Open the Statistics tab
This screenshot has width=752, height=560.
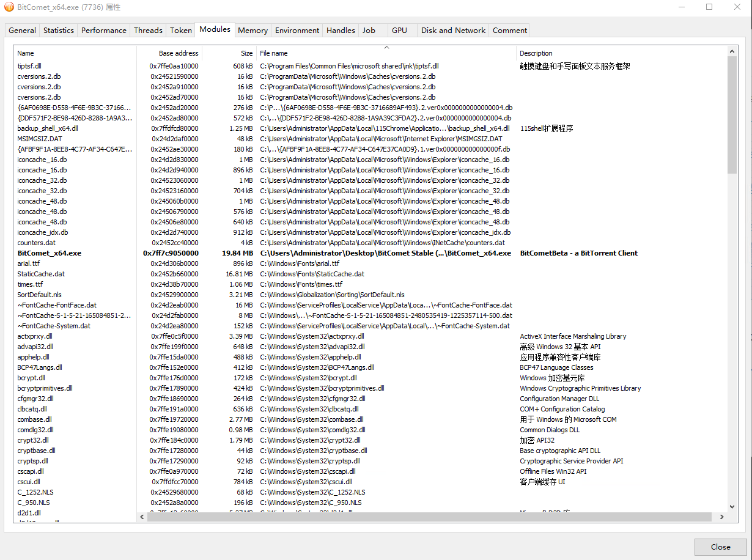59,30
